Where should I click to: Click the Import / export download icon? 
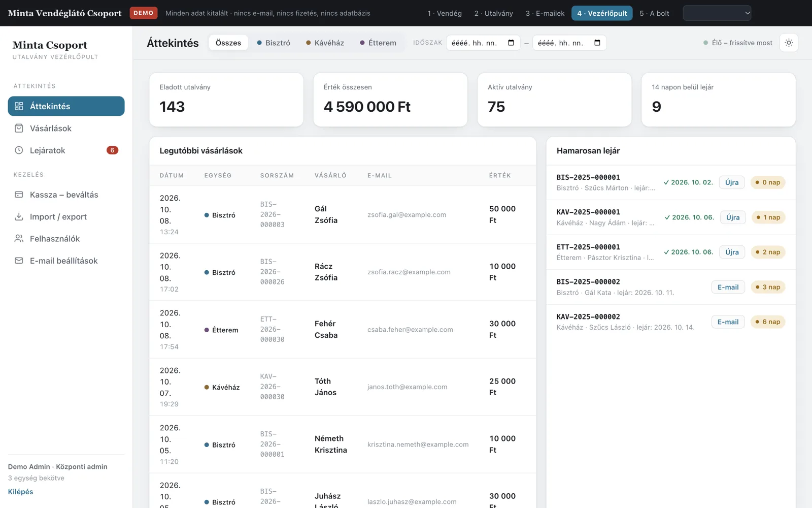pyautogui.click(x=19, y=216)
